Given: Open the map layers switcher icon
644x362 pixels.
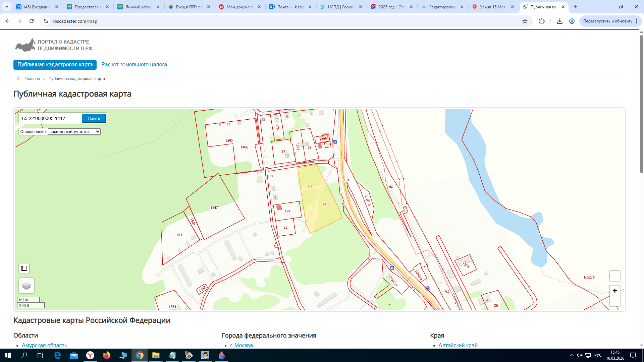Looking at the screenshot, I should [26, 286].
